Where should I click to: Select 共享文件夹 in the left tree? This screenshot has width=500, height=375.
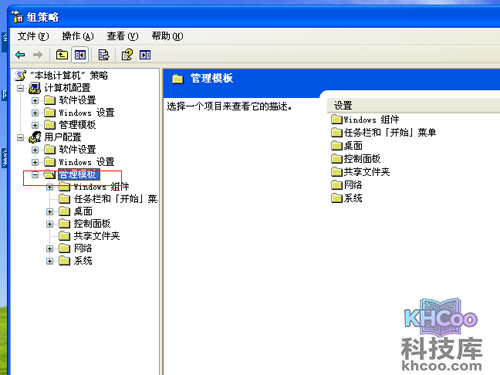(97, 236)
